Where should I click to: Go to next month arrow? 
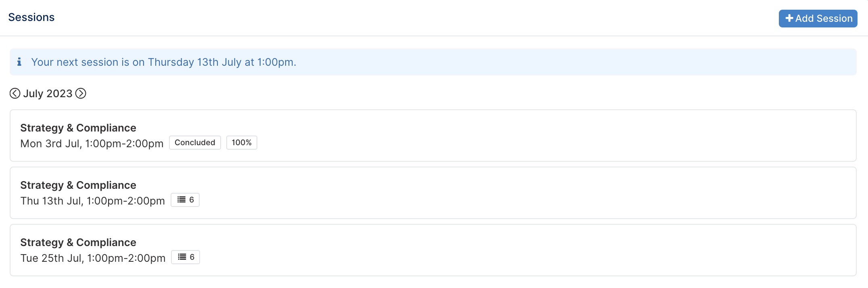[x=81, y=94]
